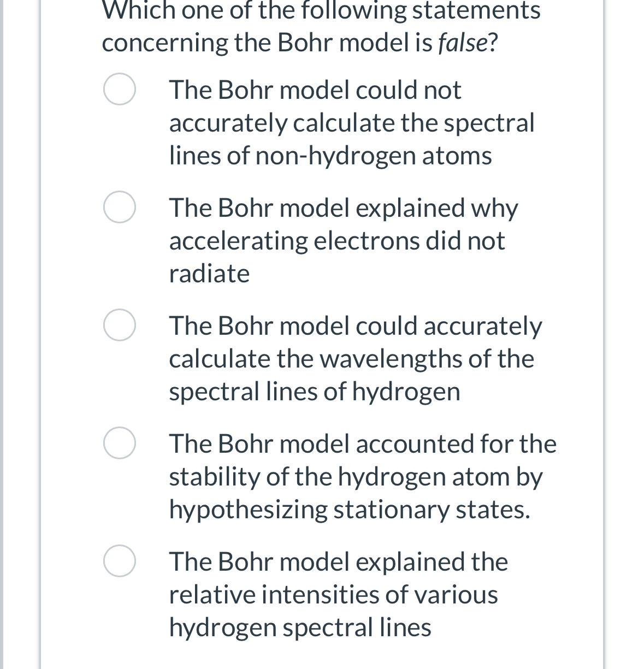This screenshot has width=644, height=669.
Task: Mark the "relative intensities" answer radio button
Action: click(120, 561)
